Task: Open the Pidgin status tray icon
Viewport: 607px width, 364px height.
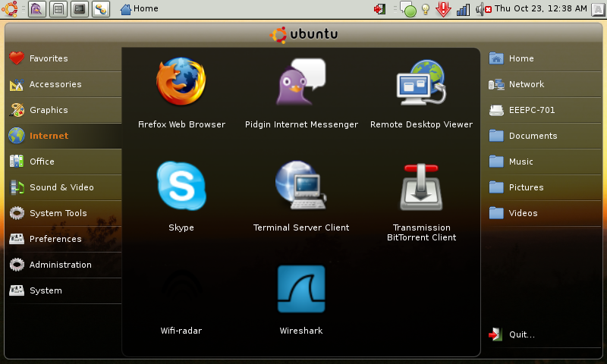Action: [408, 9]
